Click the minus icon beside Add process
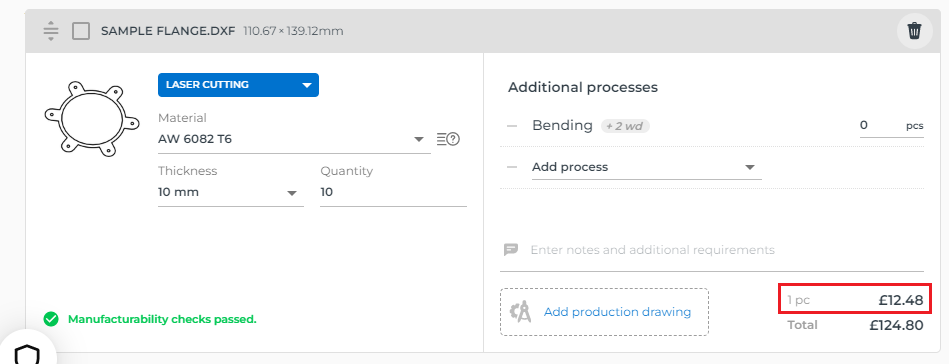Image resolution: width=949 pixels, height=364 pixels. tap(512, 167)
